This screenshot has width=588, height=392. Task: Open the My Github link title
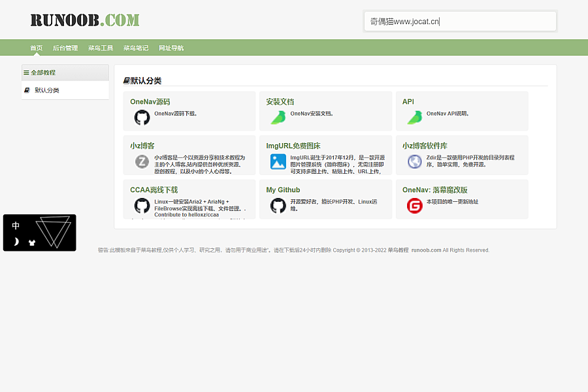click(283, 190)
